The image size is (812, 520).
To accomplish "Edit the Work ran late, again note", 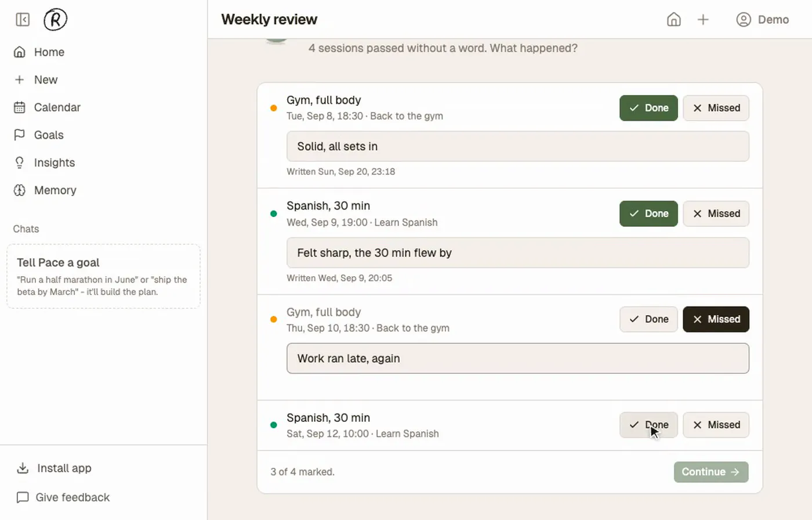I will click(x=517, y=359).
